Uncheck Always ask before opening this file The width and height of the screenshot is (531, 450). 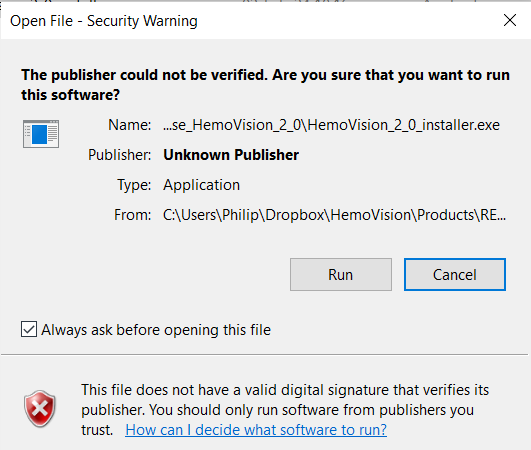(29, 329)
